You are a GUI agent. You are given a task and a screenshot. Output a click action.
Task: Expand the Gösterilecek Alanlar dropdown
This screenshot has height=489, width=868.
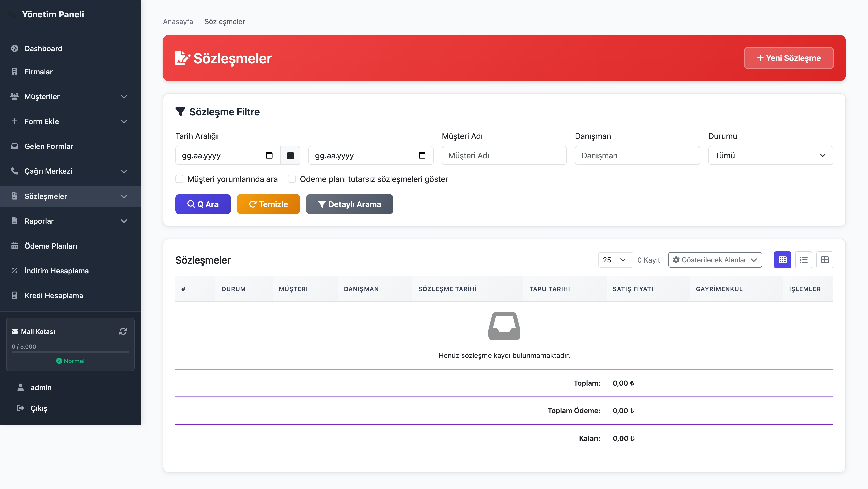(x=715, y=260)
